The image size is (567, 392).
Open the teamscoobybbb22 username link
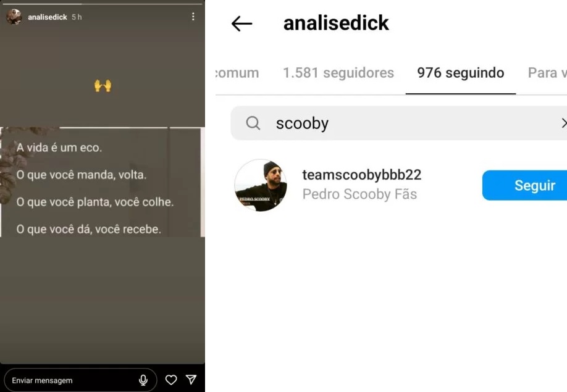pyautogui.click(x=361, y=175)
